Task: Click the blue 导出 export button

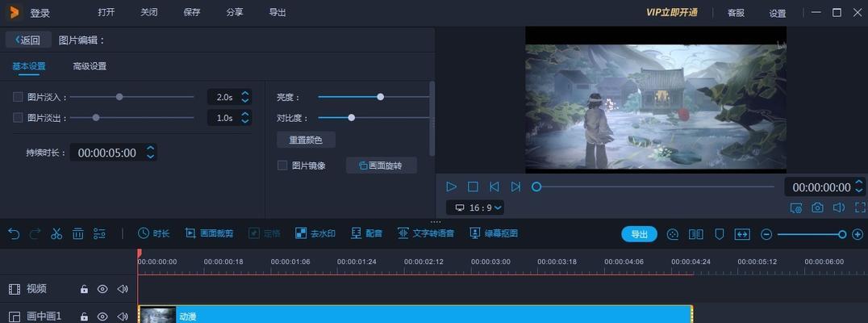Action: pyautogui.click(x=640, y=234)
